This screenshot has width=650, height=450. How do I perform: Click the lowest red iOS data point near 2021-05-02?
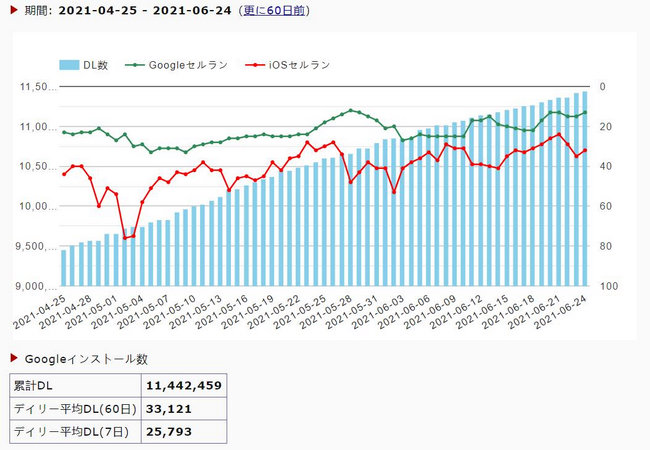pyautogui.click(x=125, y=238)
